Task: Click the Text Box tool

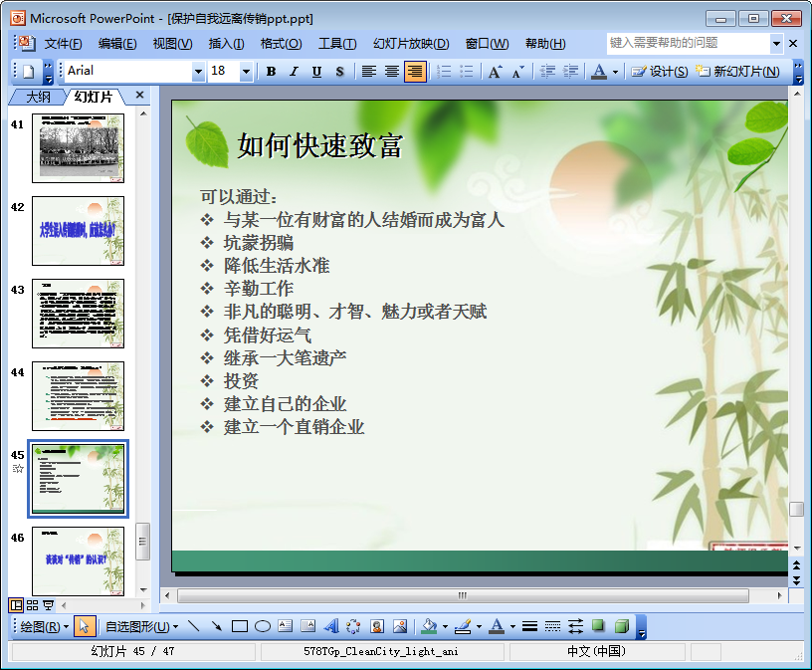Action: click(286, 626)
